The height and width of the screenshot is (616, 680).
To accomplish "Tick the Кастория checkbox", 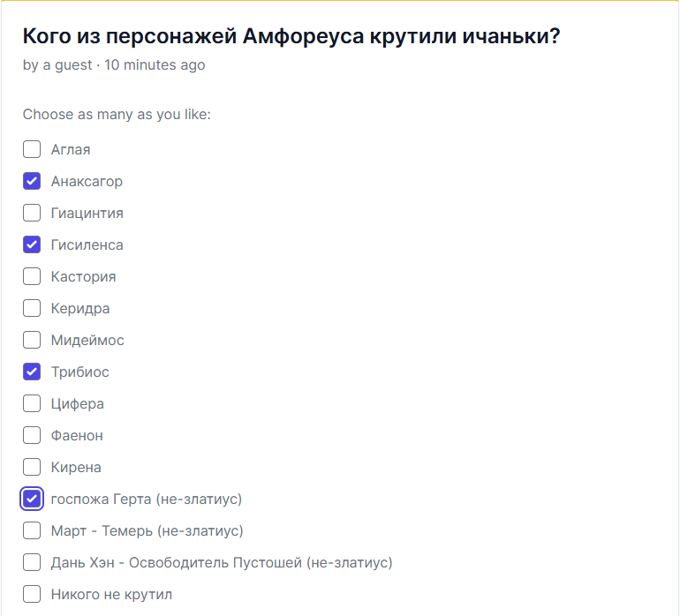I will point(32,277).
